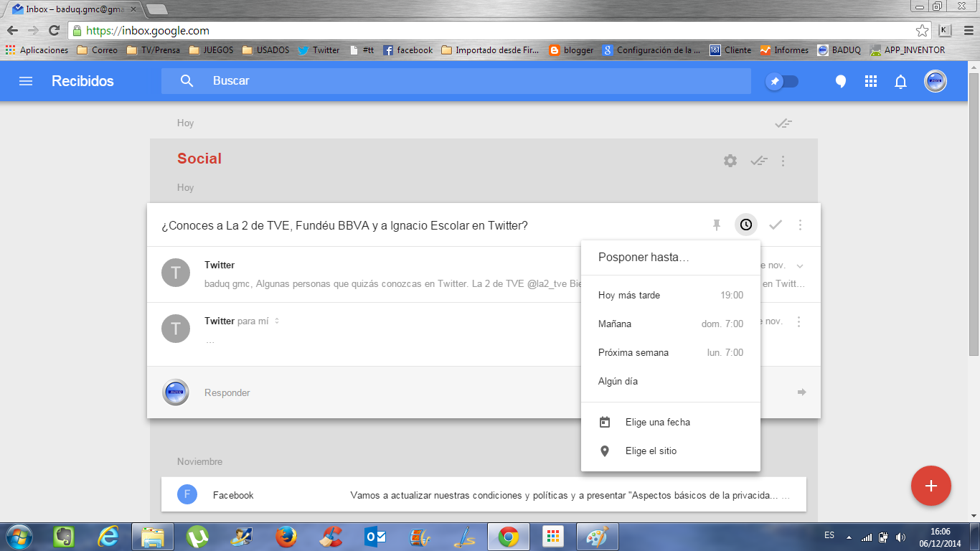Screen dimensions: 980x551
Task: Expand the first Twitter message chevron
Action: click(x=800, y=266)
